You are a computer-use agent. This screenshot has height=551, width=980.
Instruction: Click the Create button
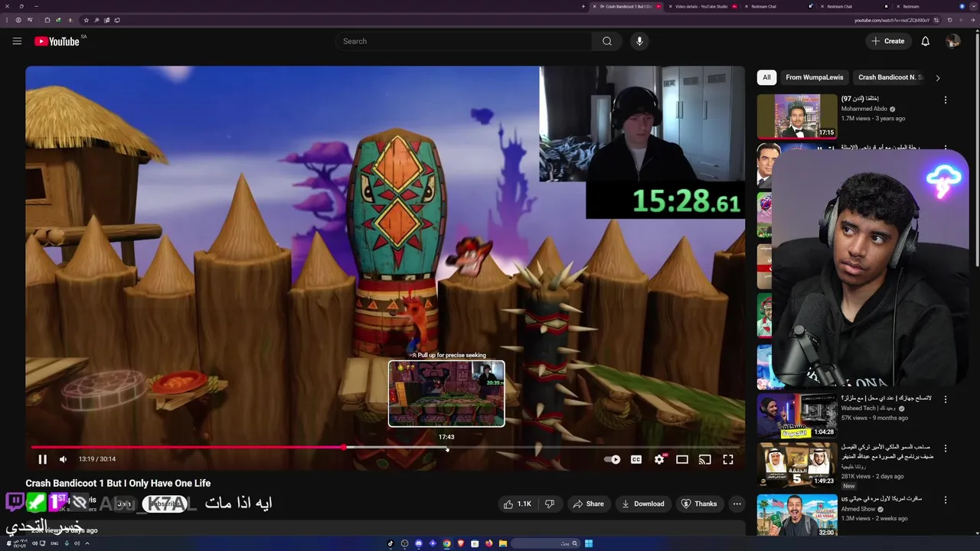(887, 41)
